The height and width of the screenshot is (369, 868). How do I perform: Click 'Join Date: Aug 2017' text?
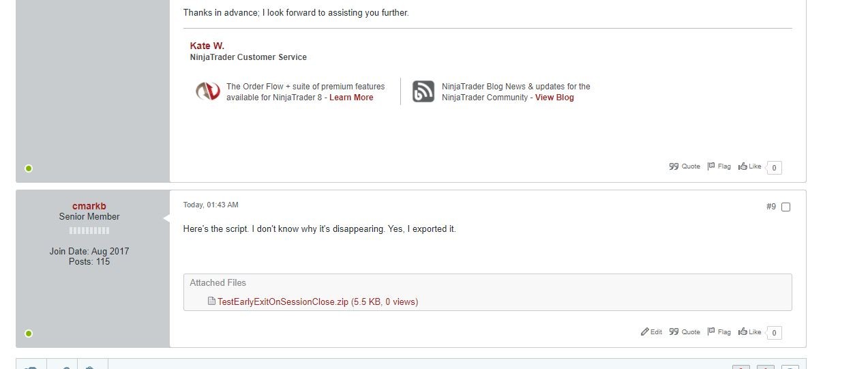89,252
